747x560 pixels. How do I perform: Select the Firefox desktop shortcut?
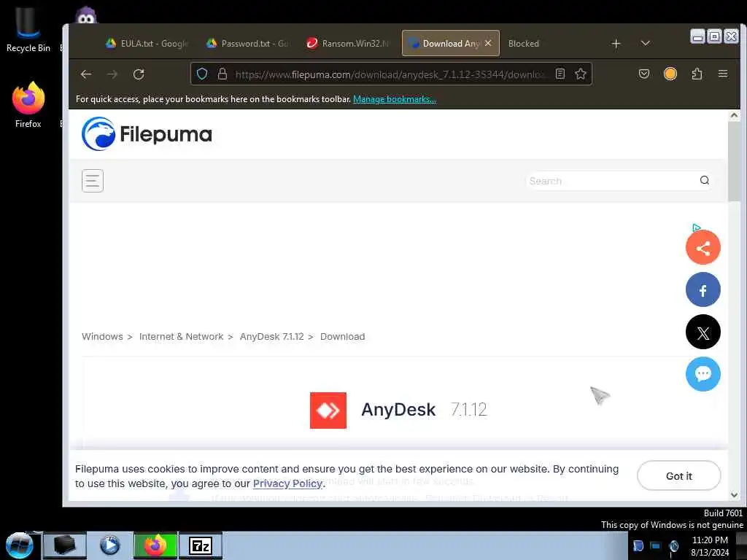click(x=28, y=105)
